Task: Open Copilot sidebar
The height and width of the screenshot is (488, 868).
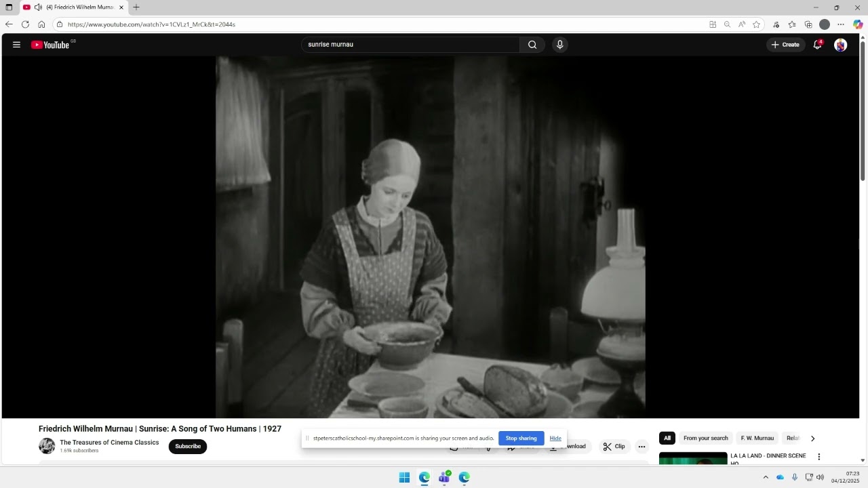Action: click(858, 24)
